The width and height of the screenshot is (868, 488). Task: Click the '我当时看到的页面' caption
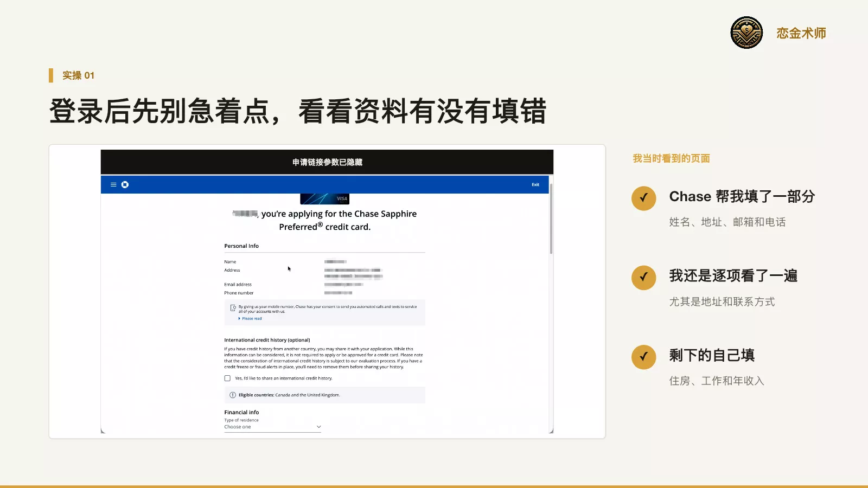pyautogui.click(x=671, y=158)
